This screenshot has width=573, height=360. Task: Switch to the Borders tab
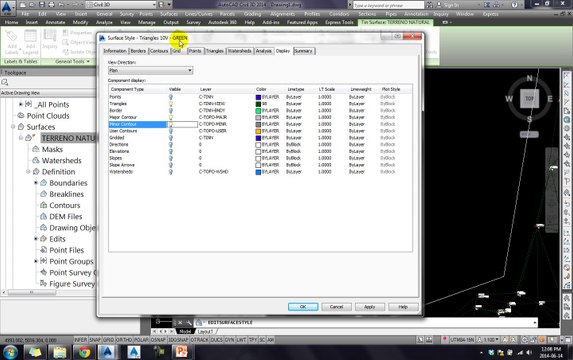tap(138, 51)
